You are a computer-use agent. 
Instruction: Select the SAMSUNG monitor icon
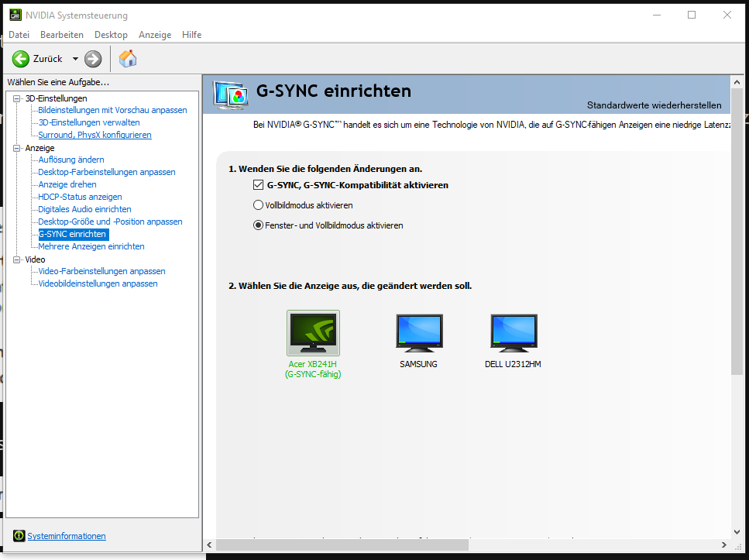(419, 333)
